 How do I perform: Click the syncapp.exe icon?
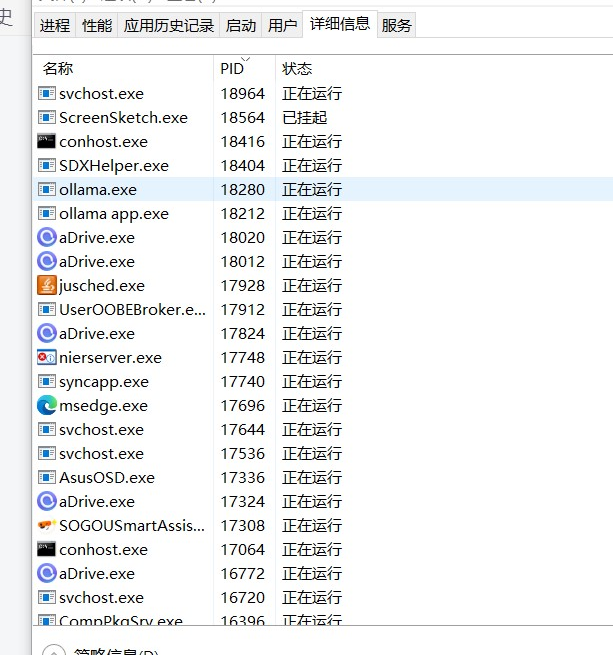pos(46,381)
